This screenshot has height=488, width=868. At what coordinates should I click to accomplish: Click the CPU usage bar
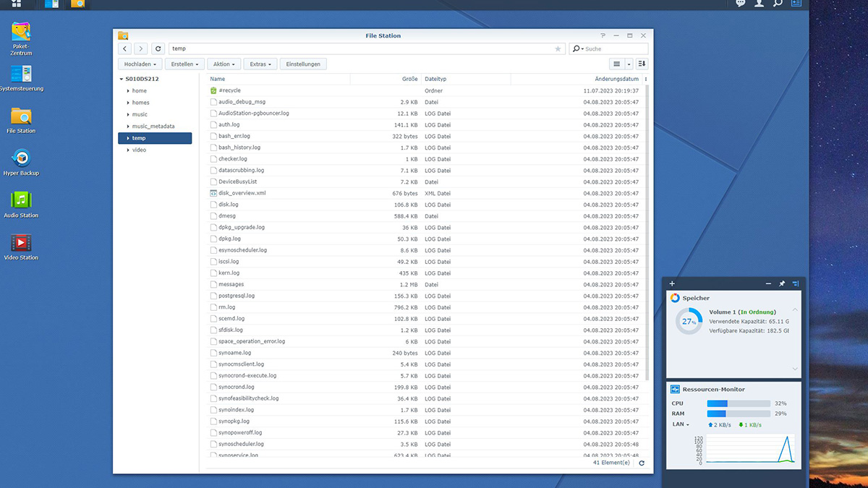click(x=739, y=403)
